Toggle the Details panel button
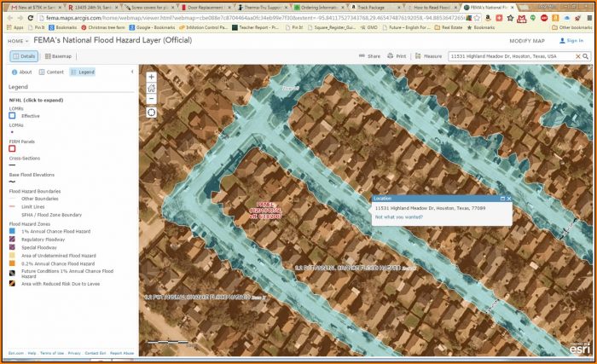Image resolution: width=597 pixels, height=364 pixels. 24,56
